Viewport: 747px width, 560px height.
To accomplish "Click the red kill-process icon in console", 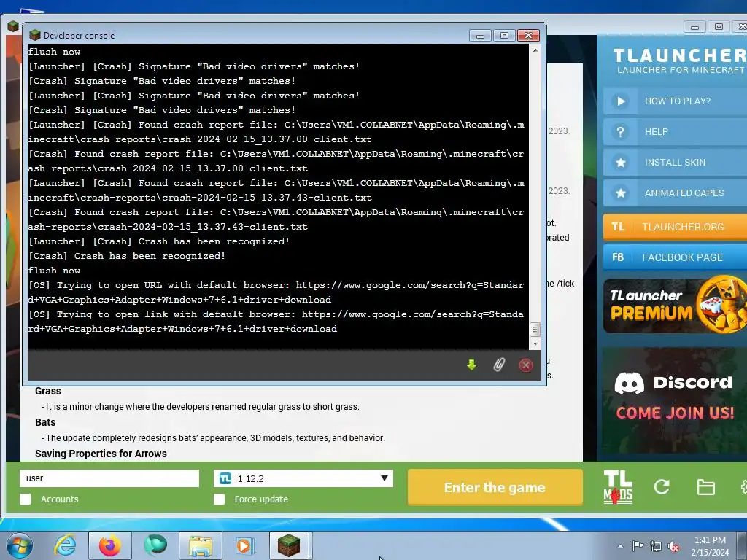I will click(x=525, y=365).
